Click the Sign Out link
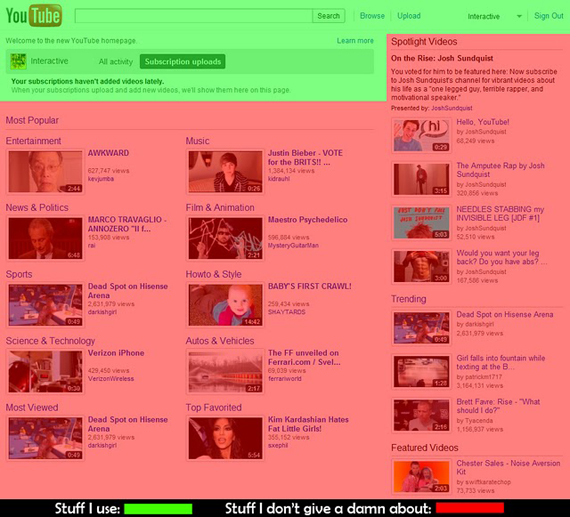 tap(549, 16)
